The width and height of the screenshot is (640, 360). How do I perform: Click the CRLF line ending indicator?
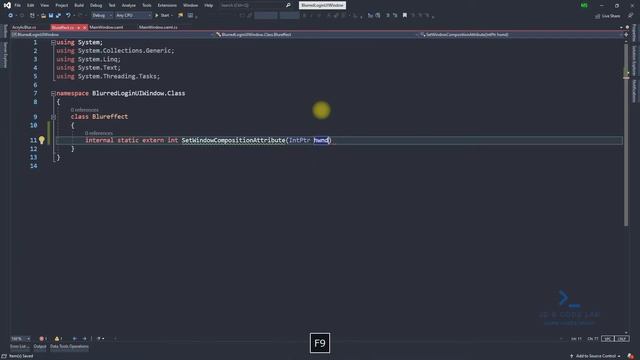point(622,339)
